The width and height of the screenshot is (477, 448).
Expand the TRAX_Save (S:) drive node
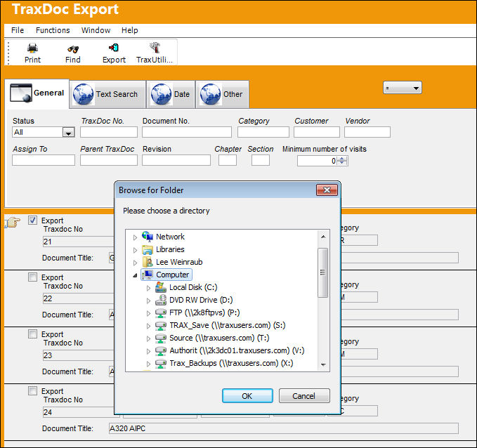click(x=148, y=326)
